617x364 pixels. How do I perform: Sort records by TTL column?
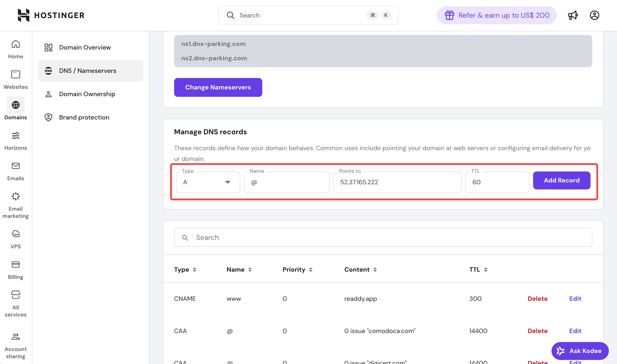click(x=478, y=270)
